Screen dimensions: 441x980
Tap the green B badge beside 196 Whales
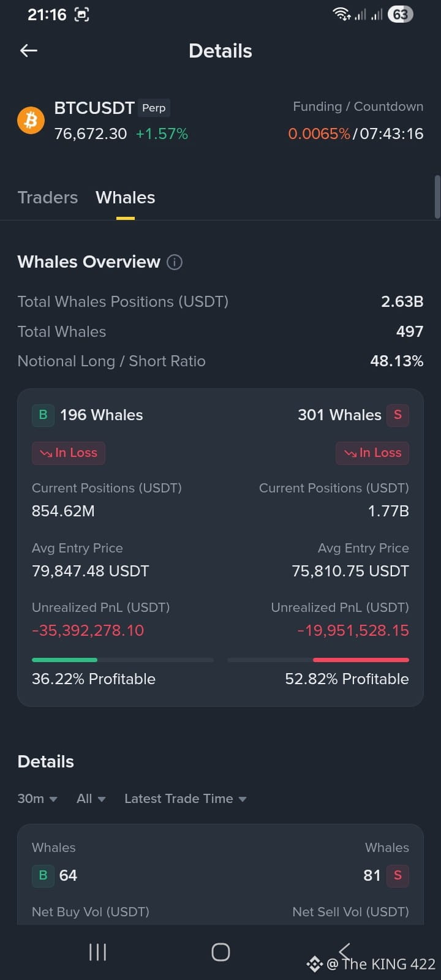[x=43, y=415]
